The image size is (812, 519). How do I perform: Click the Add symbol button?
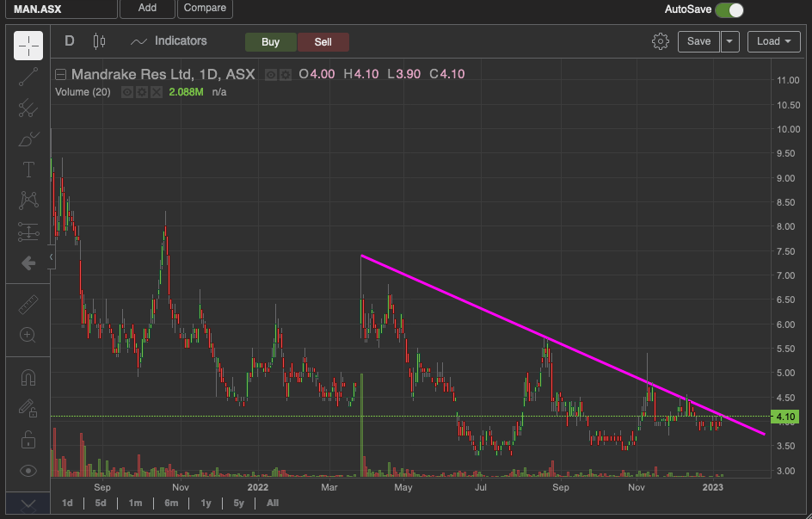[x=147, y=9]
